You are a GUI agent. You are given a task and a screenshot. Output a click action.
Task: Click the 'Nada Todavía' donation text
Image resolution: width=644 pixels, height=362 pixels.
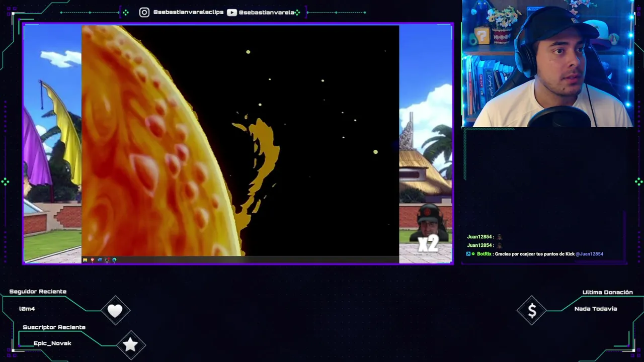click(596, 309)
